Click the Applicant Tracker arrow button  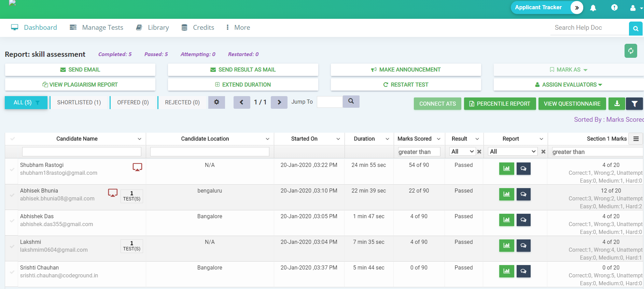[577, 8]
